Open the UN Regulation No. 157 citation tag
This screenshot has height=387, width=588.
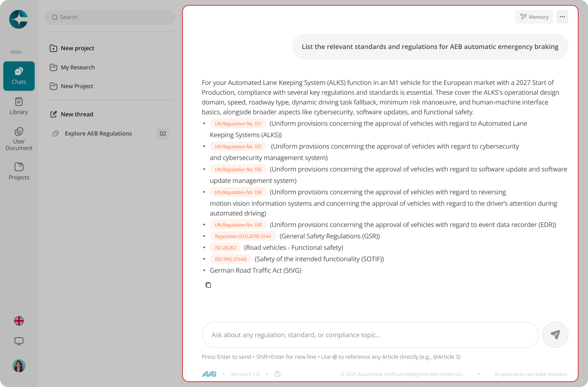[238, 124]
